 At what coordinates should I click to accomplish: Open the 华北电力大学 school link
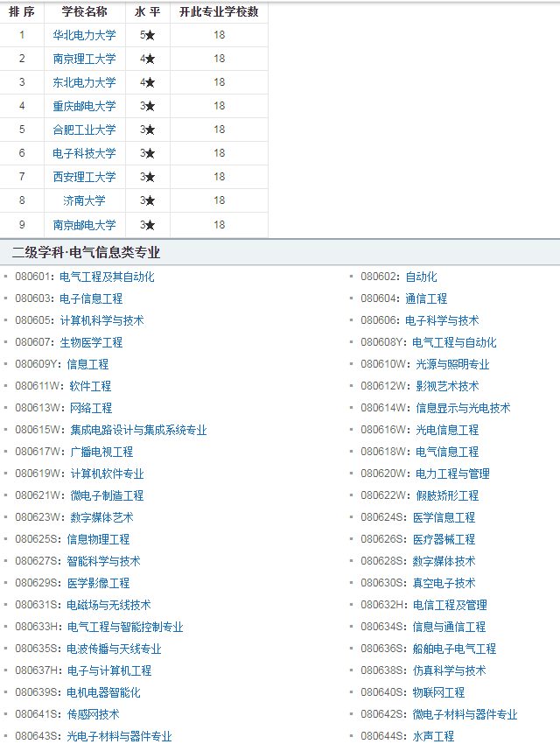pos(84,35)
